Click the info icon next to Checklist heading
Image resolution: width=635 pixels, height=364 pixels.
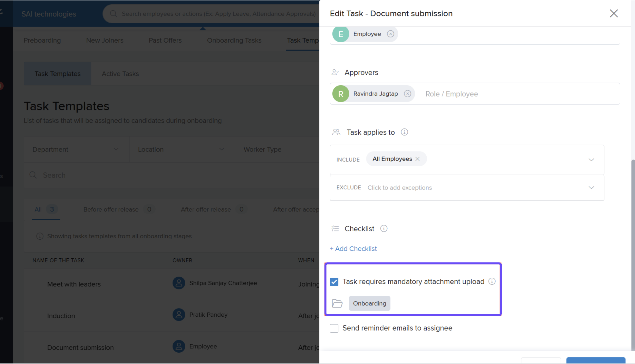pos(384,228)
